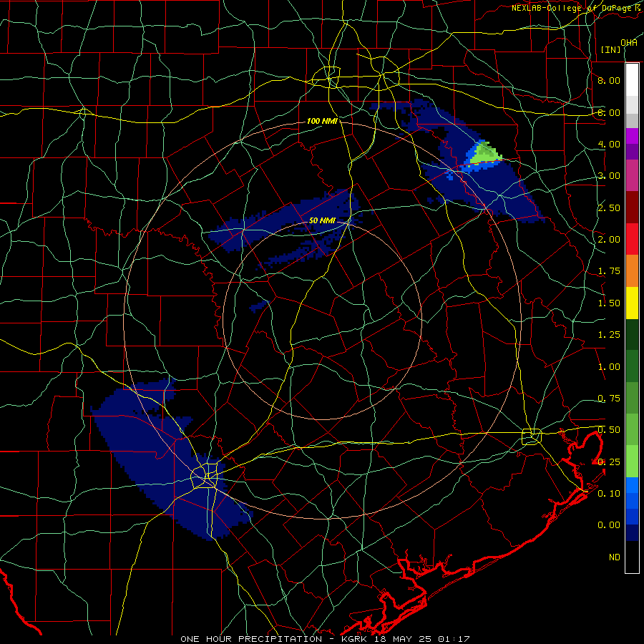Viewport: 644px width, 644px height.
Task: Click the green precipitation cell in the northeast
Action: tap(484, 152)
